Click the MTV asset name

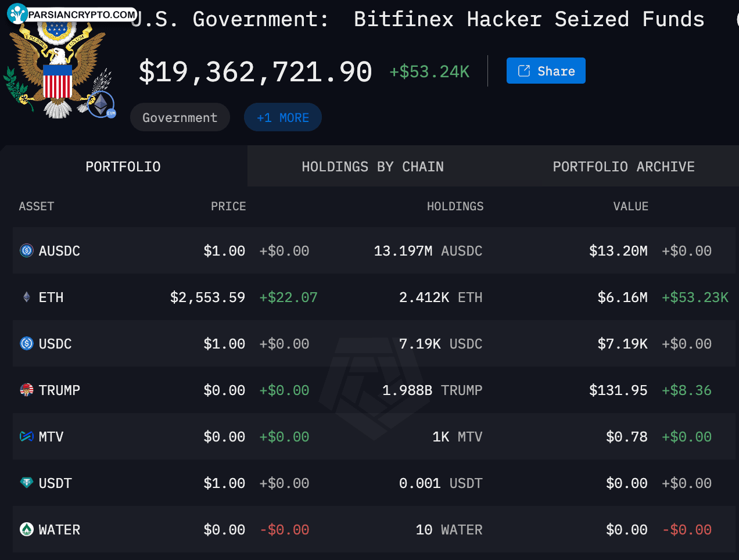click(x=51, y=437)
